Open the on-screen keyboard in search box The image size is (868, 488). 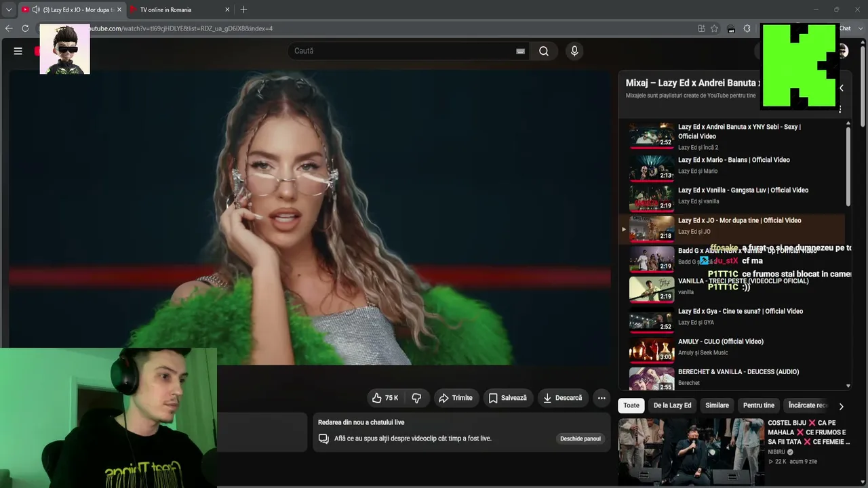[x=520, y=51]
